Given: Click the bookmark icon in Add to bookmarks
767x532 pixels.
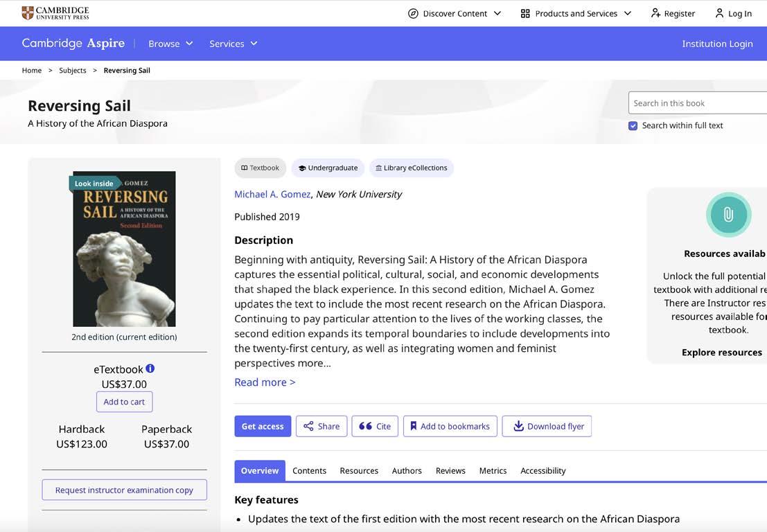Looking at the screenshot, I should coord(414,427).
